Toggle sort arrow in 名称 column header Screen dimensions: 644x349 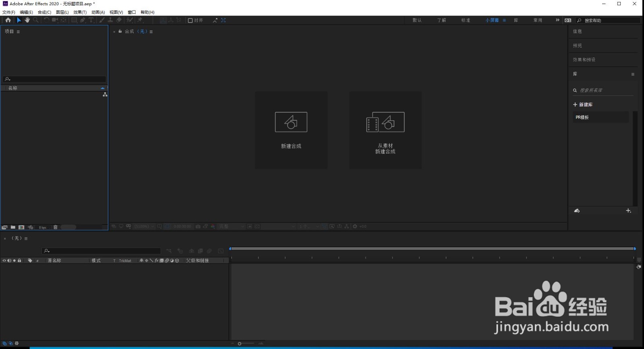click(x=102, y=88)
